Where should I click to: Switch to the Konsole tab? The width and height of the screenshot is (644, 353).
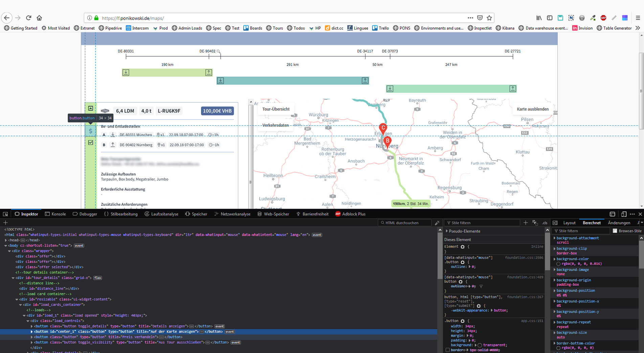click(x=55, y=214)
